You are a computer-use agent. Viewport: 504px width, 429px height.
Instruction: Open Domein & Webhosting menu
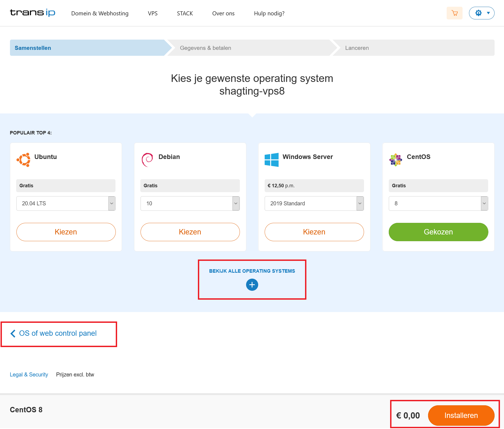[x=100, y=13]
